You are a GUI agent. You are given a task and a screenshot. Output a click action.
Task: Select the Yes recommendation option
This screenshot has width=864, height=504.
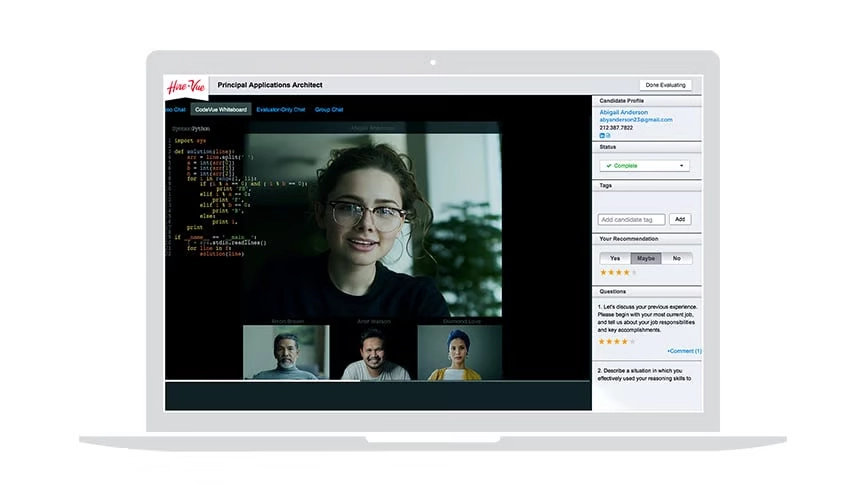click(x=615, y=258)
